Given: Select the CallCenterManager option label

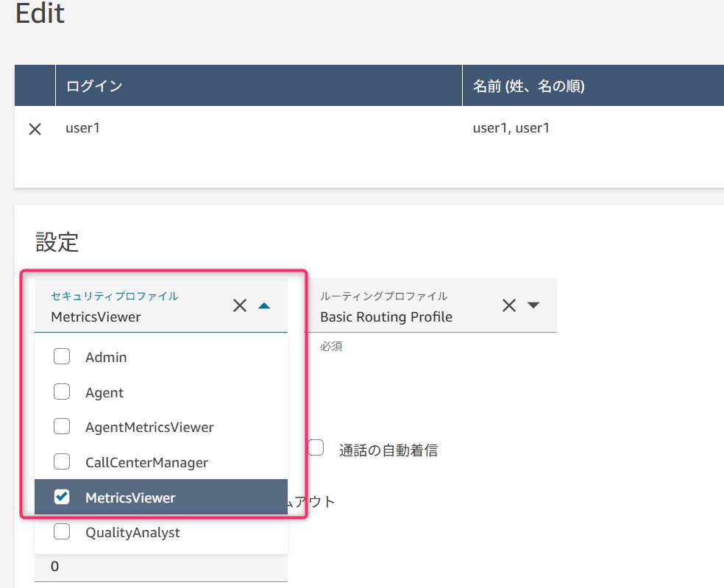Looking at the screenshot, I should [147, 462].
